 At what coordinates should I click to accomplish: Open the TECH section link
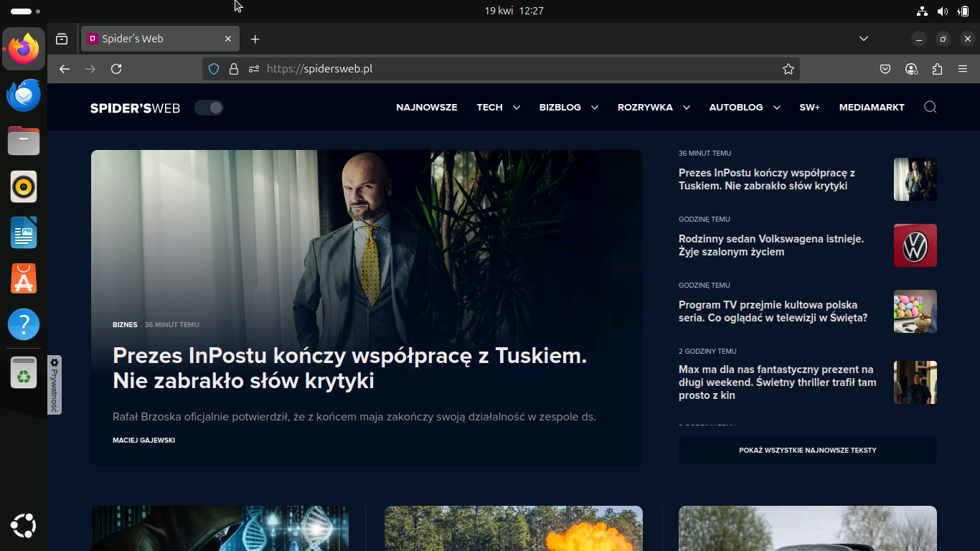click(x=490, y=108)
